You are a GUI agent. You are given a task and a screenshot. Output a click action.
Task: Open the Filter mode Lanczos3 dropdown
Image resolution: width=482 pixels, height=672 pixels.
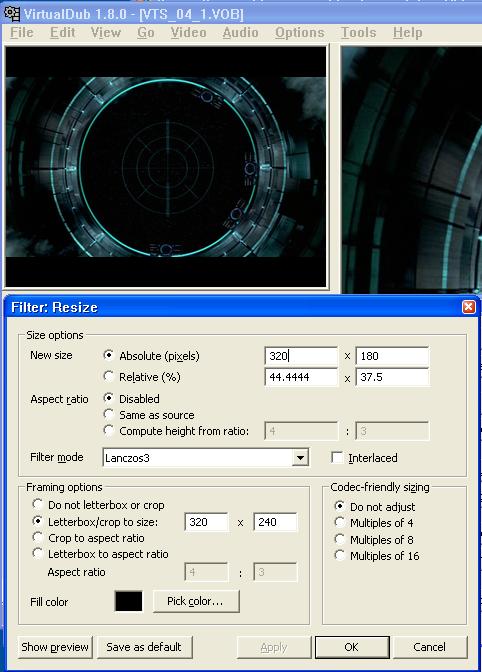point(300,458)
